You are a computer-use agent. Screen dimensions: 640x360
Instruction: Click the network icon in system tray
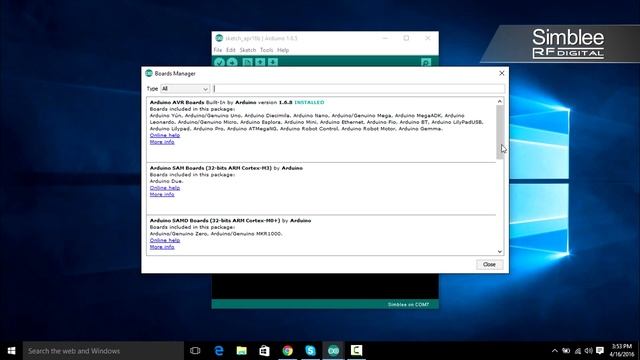click(578, 351)
